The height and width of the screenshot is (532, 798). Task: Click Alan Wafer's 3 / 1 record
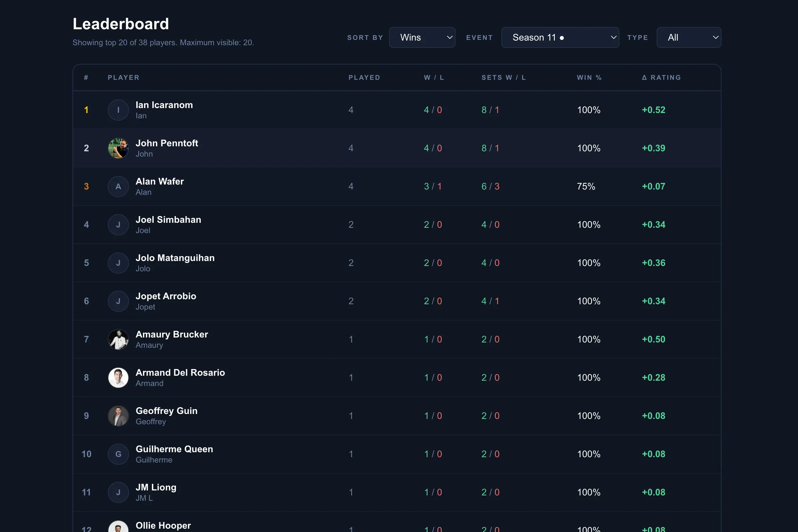pyautogui.click(x=433, y=186)
